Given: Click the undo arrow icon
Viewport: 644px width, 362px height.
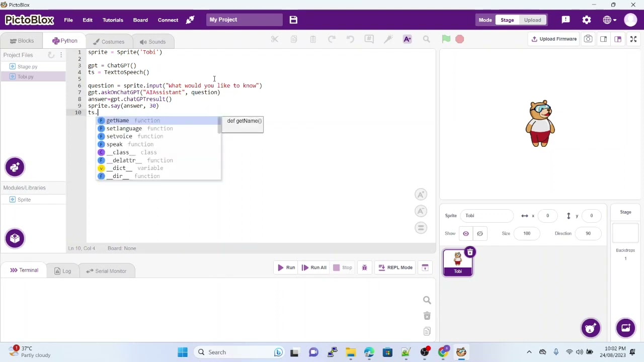Looking at the screenshot, I should [351, 39].
